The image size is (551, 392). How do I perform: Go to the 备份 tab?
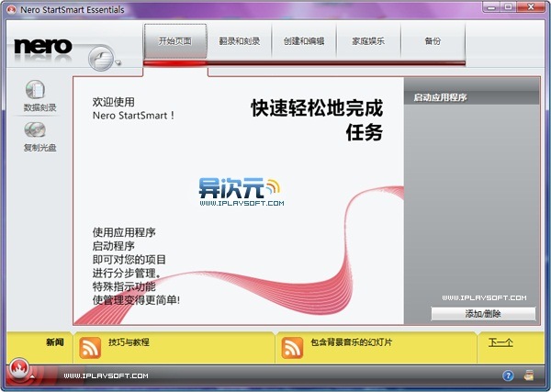tap(433, 41)
